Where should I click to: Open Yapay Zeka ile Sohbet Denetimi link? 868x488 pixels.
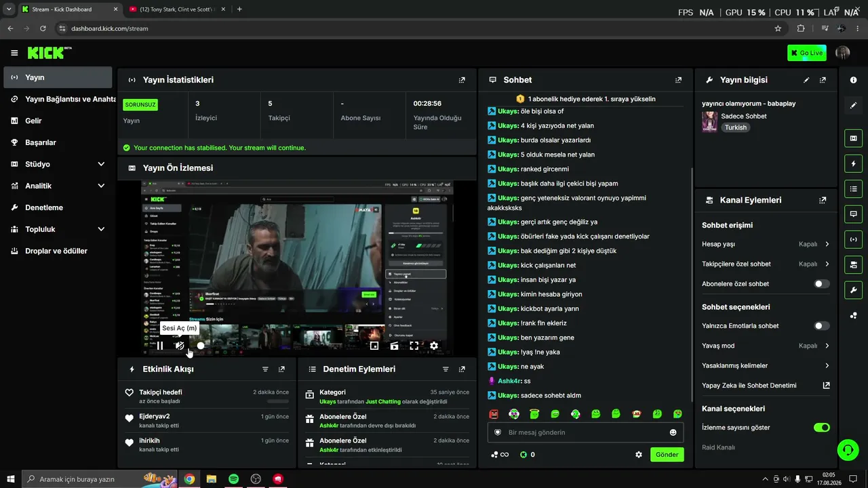766,386
